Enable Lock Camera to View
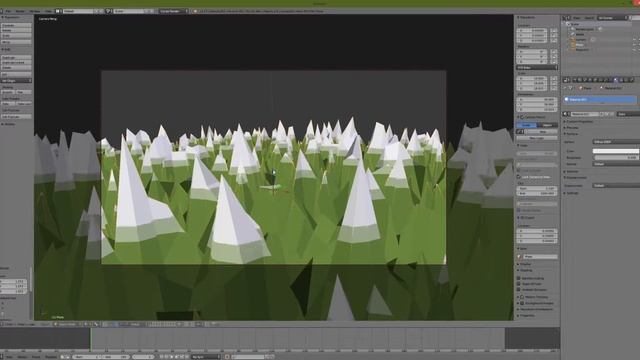The image size is (640, 360). coord(519,177)
